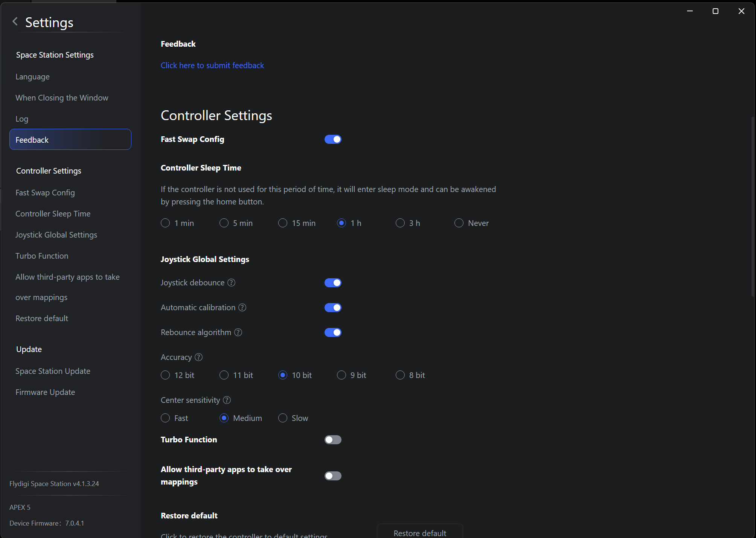
Task: Set center sensitivity to Slow
Action: click(283, 418)
